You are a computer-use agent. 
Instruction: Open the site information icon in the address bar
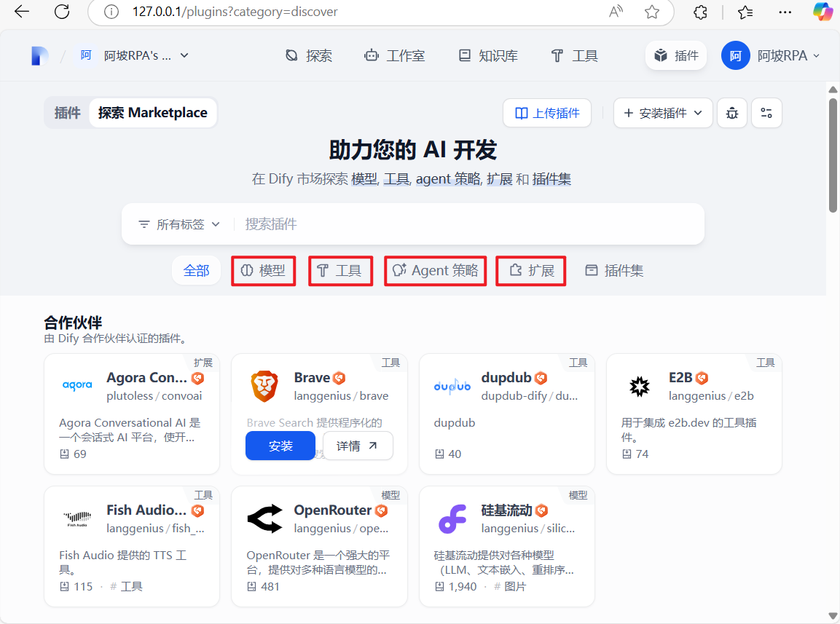point(111,12)
